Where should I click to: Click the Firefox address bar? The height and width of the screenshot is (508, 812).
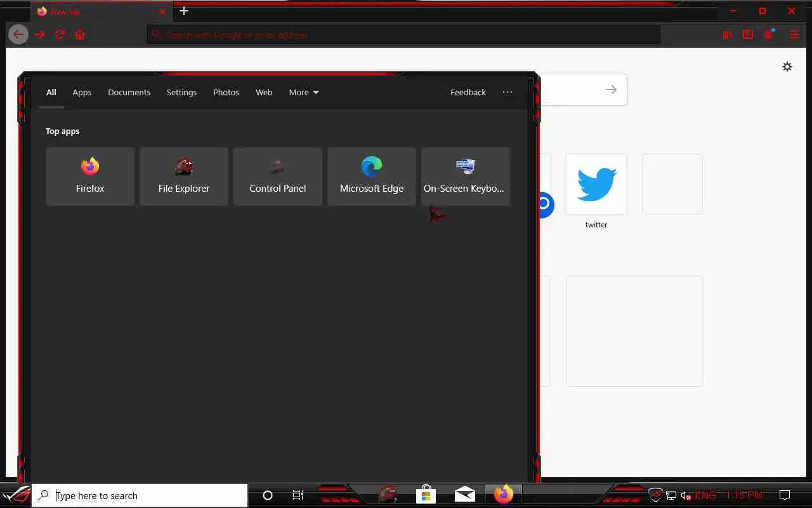403,34
